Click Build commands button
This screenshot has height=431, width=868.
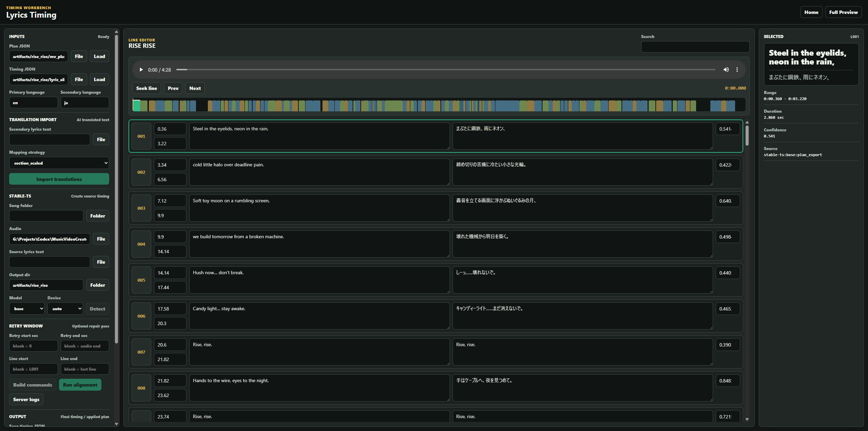click(x=33, y=385)
